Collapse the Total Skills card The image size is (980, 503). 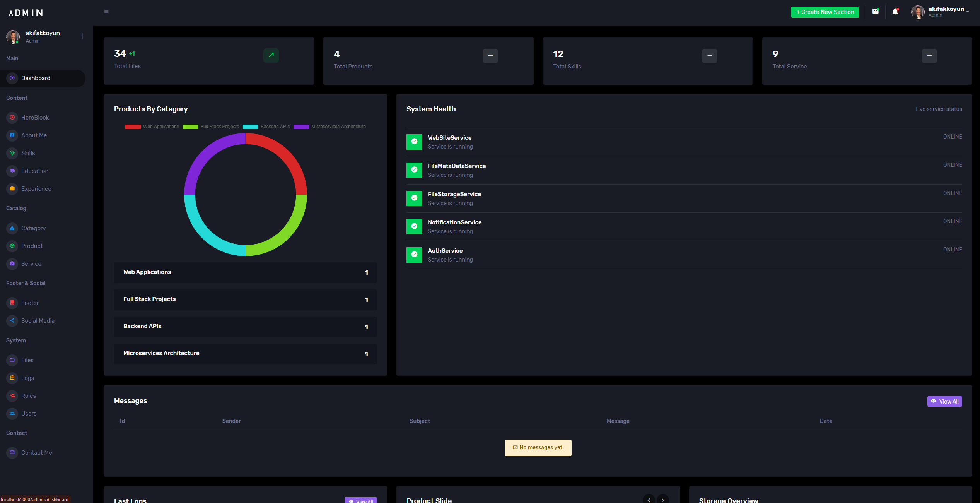click(x=710, y=56)
